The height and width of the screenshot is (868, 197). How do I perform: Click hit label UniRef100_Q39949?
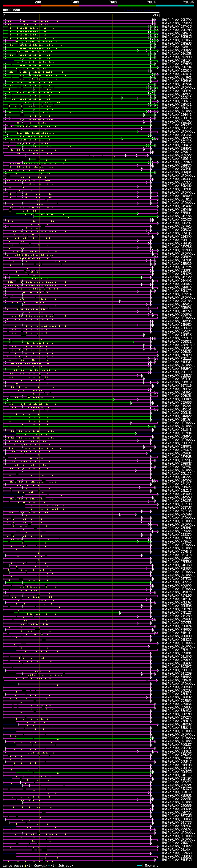(177, 162)
